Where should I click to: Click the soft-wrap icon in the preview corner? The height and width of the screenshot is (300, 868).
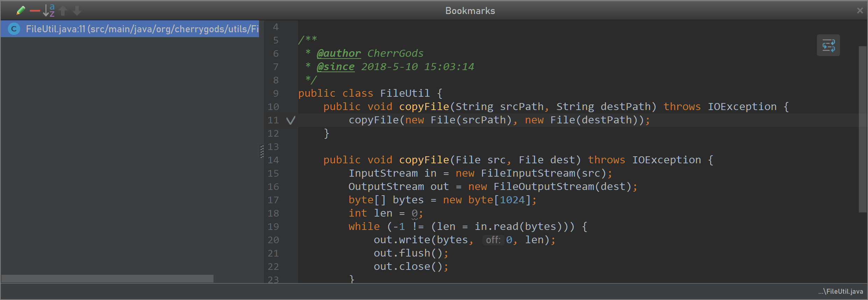click(828, 46)
